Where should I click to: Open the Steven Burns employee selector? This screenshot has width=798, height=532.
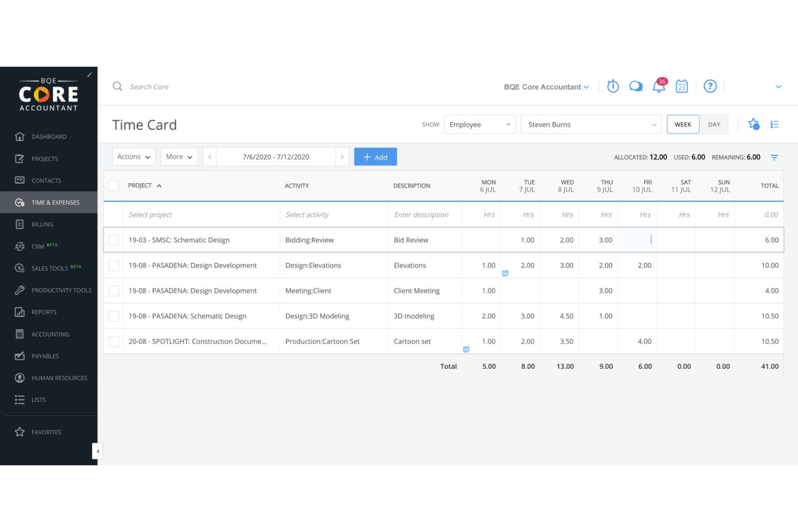[590, 124]
